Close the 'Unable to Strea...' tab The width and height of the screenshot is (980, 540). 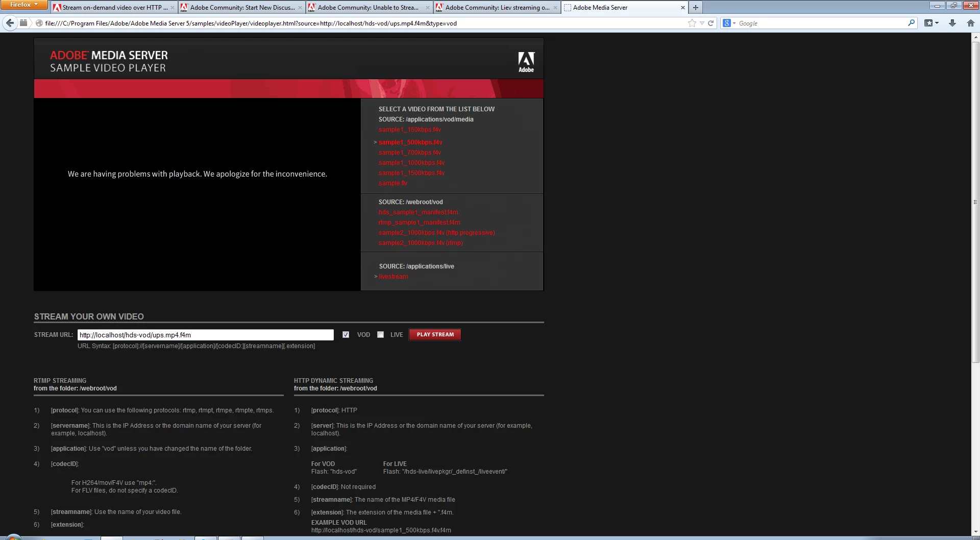(428, 8)
